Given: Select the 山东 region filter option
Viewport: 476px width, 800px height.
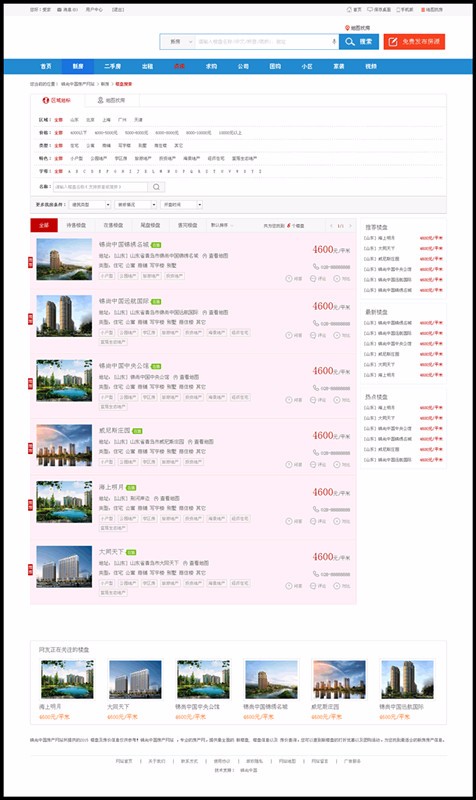Looking at the screenshot, I should click(x=74, y=120).
